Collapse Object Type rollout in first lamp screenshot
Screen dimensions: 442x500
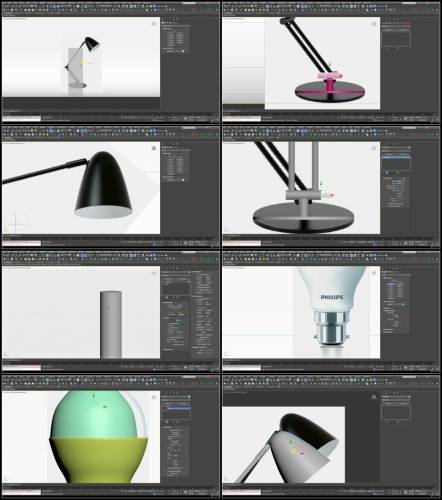(x=168, y=29)
